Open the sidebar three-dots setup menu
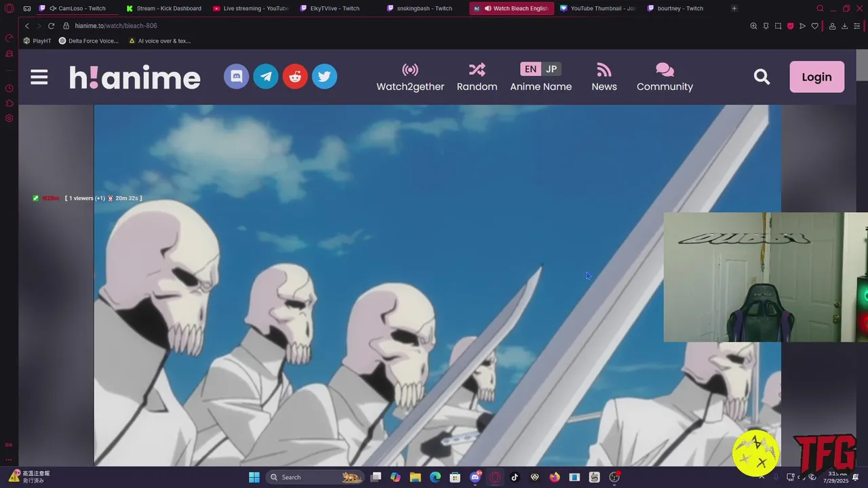The height and width of the screenshot is (488, 868). click(9, 460)
